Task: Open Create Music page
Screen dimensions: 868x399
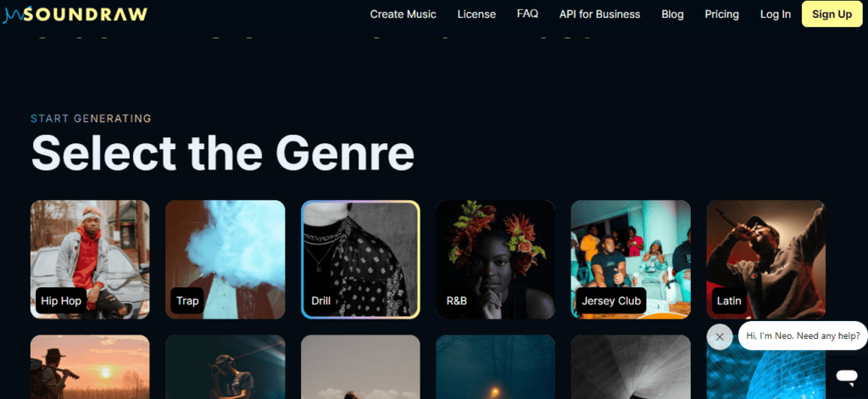Action: [403, 14]
